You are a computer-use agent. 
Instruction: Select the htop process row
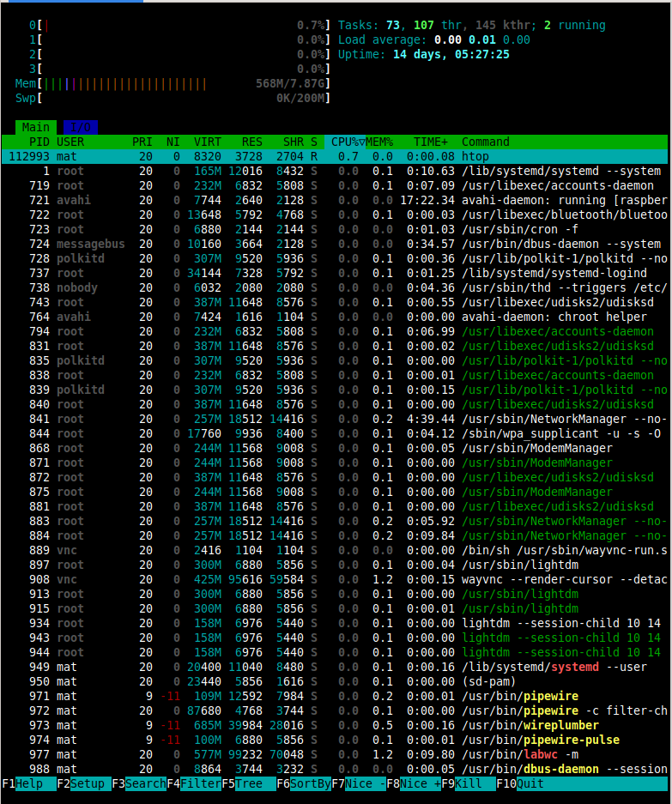coord(335,156)
